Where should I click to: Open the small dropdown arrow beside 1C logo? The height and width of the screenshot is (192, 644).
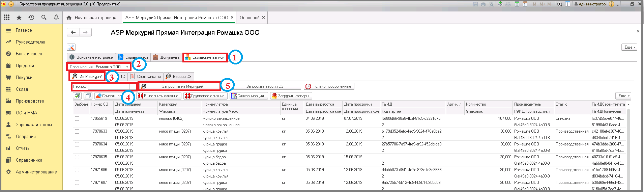(11, 4)
